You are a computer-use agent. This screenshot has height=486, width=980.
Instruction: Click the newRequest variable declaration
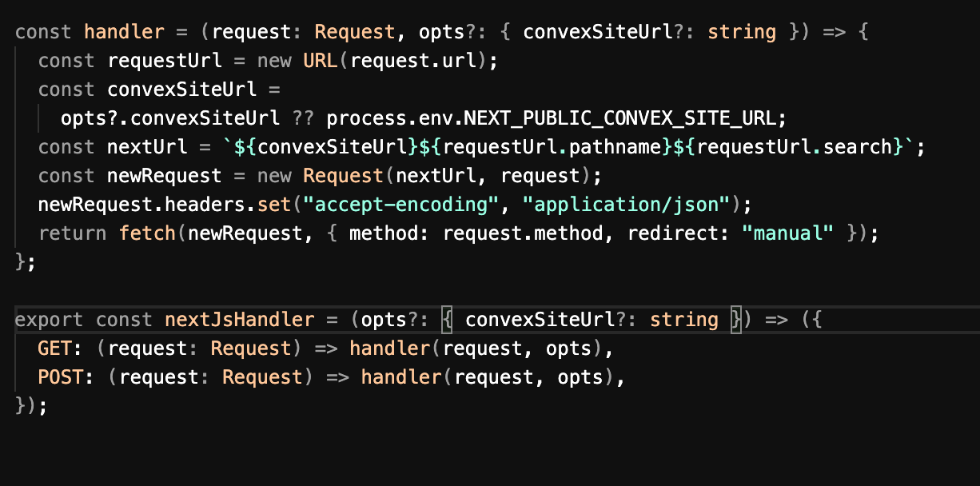165,176
